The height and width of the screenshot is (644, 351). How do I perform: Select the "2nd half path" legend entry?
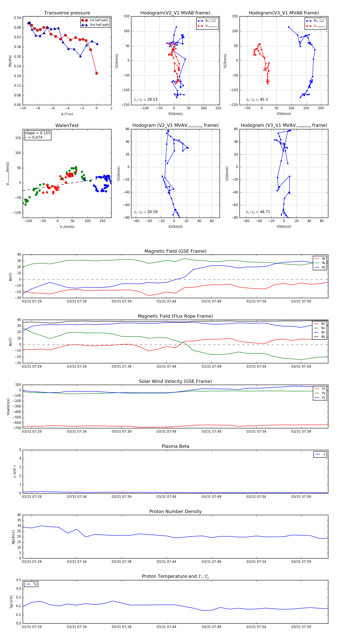95,25
